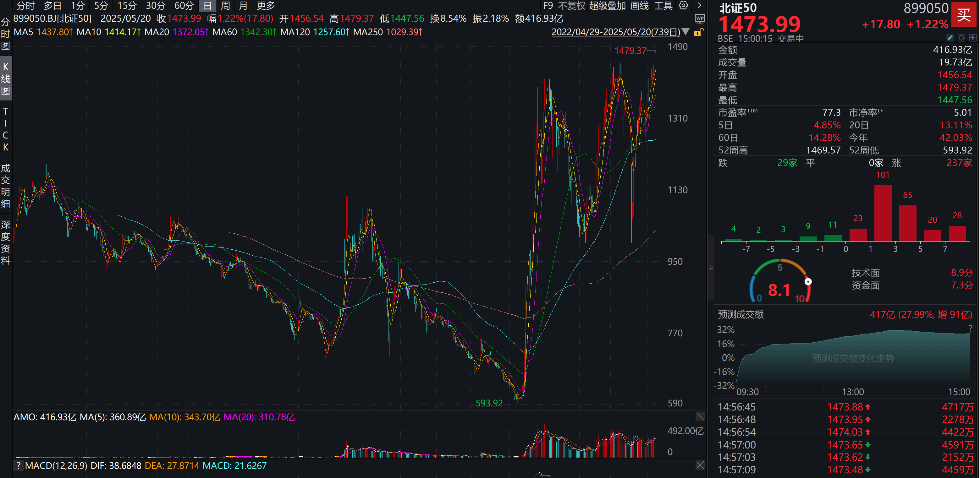Image resolution: width=980 pixels, height=478 pixels.
Task: Open 深度资料 deep data sidebar
Action: tap(6, 242)
